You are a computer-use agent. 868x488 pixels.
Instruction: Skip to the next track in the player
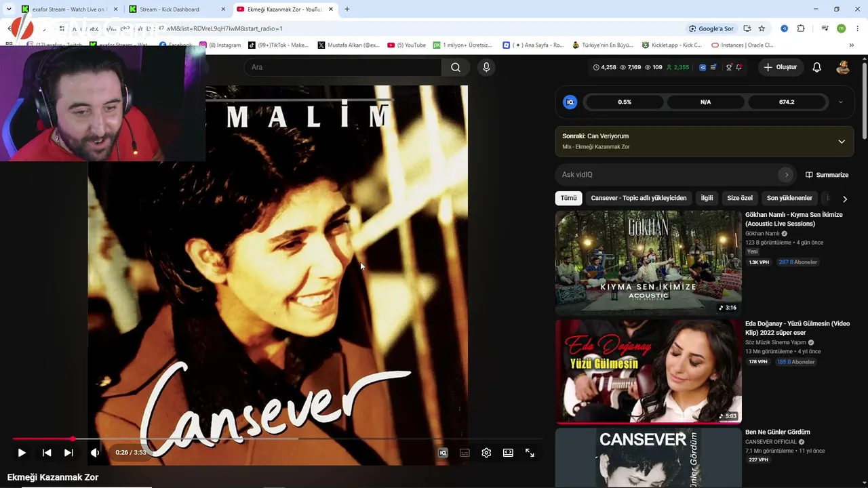(68, 453)
